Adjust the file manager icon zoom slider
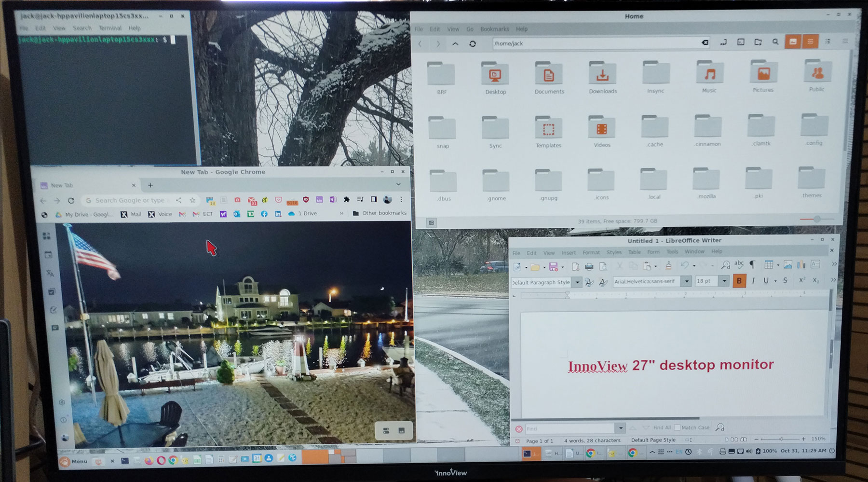This screenshot has width=868, height=482. [x=817, y=219]
